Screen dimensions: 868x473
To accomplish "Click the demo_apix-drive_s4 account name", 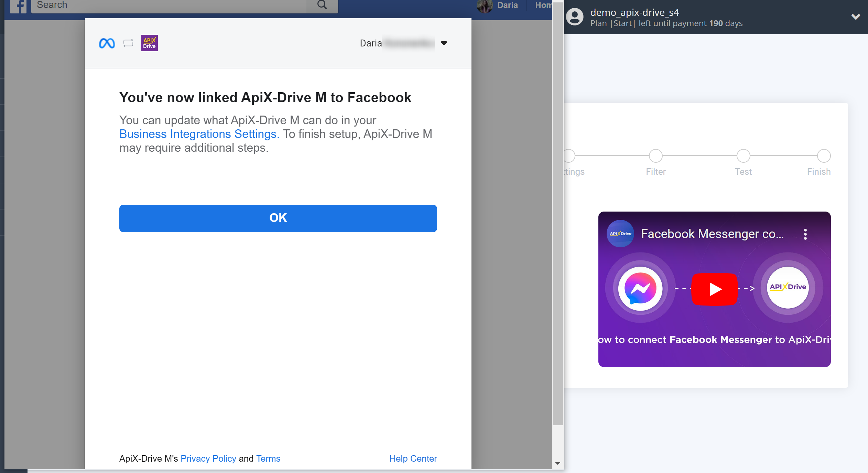I will coord(634,12).
